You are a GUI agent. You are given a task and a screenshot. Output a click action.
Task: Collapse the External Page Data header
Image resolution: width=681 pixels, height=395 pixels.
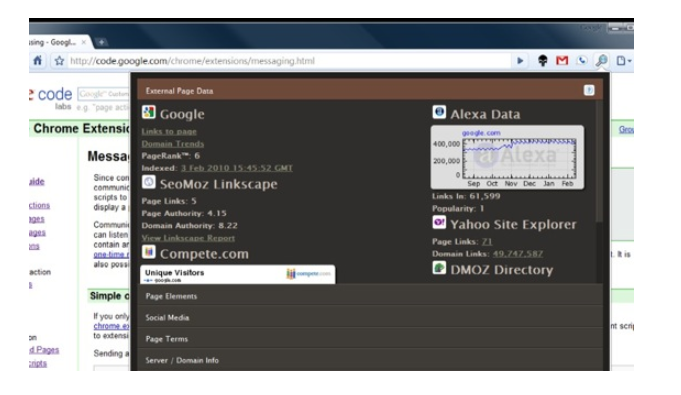click(370, 90)
